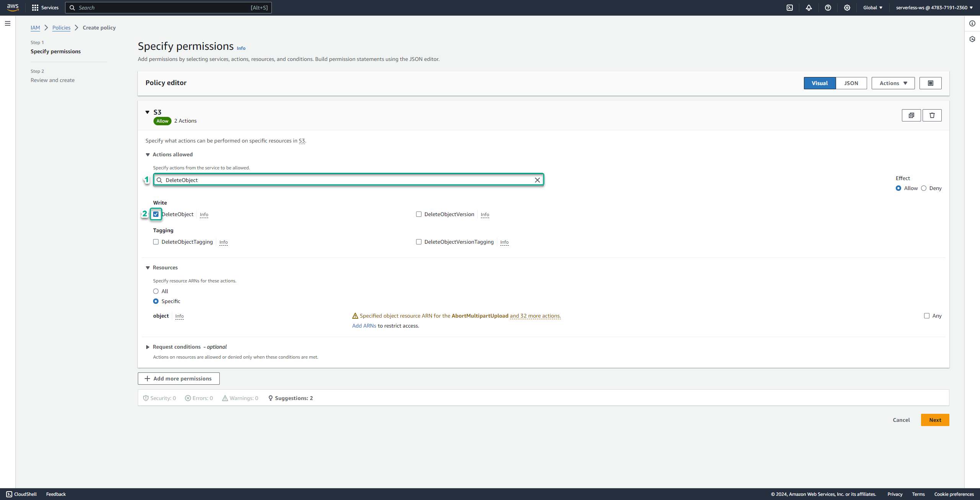Click the CloudShell icon in footer
The image size is (980, 500).
[x=9, y=494]
